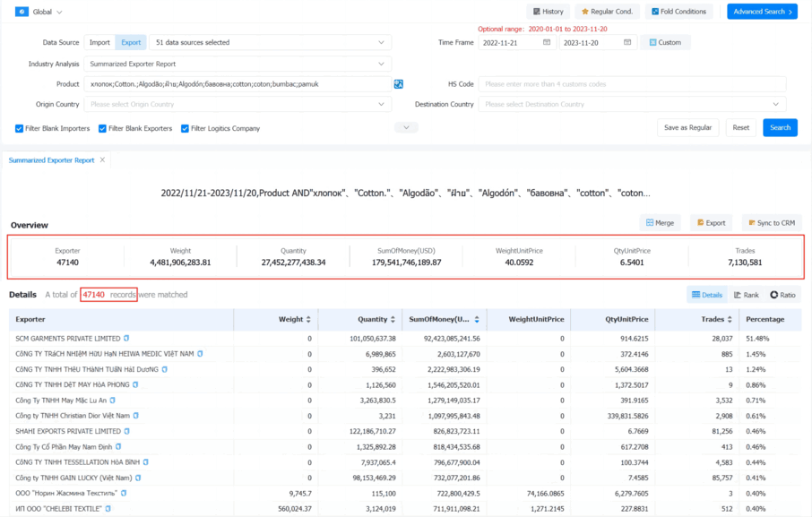The image size is (812, 517).
Task: Click the WeightUnitPrice column header
Action: [x=536, y=319]
